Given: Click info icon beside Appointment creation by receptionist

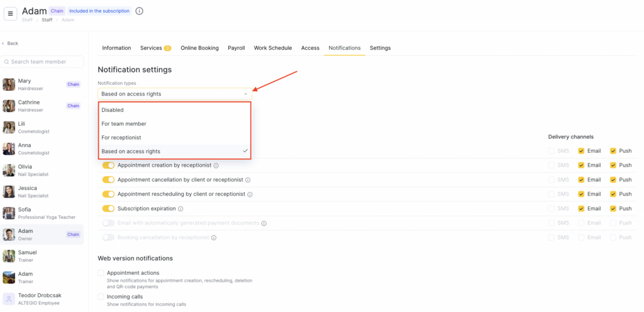Looking at the screenshot, I should click(x=216, y=165).
